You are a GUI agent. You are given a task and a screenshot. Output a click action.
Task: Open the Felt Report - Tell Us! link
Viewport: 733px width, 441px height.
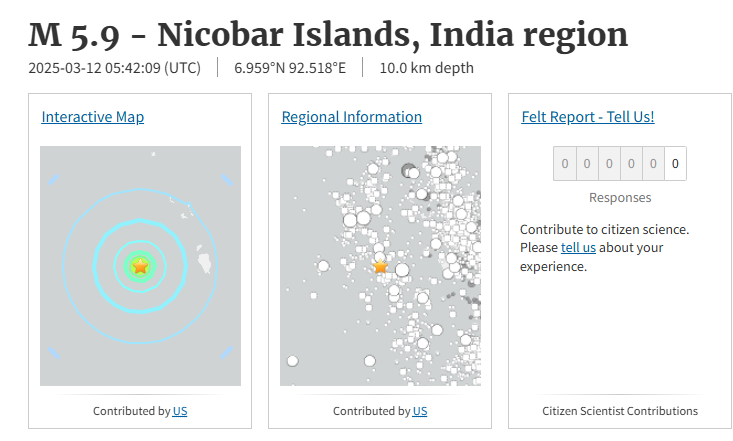pos(588,117)
